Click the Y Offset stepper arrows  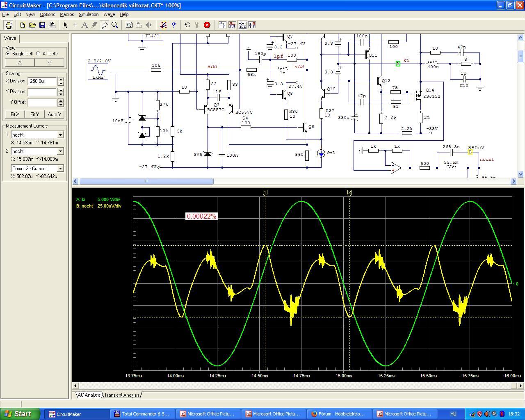[61, 103]
